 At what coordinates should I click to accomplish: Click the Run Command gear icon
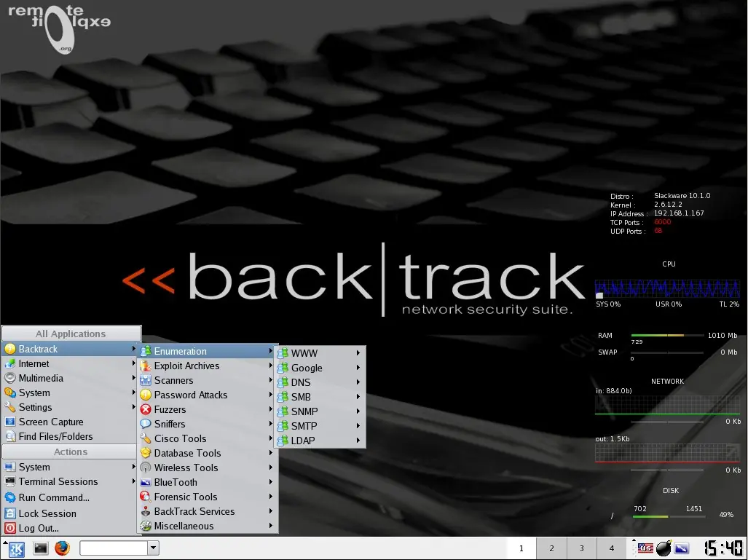(10, 497)
